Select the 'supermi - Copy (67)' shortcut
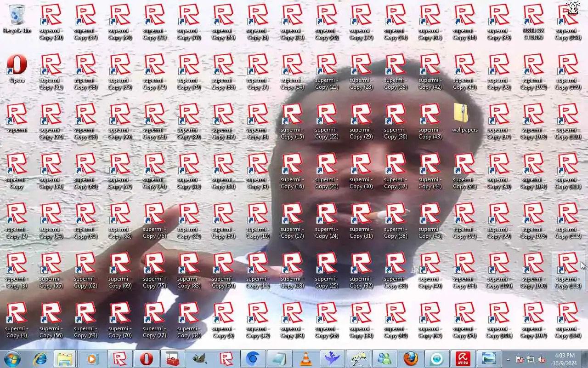The width and height of the screenshot is (588, 368). pos(120,171)
